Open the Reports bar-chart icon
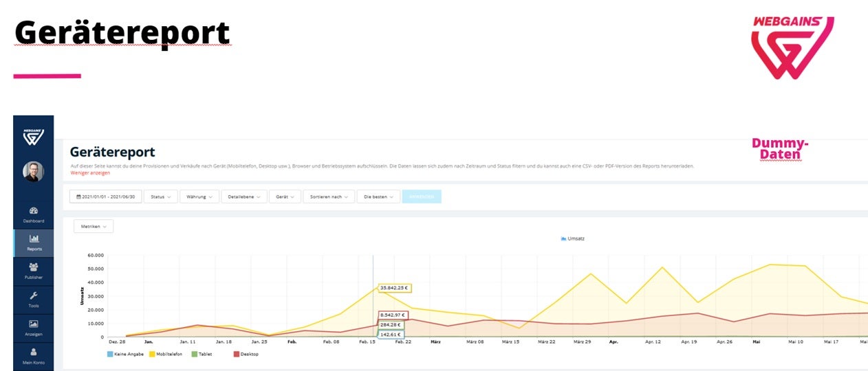 (33, 239)
